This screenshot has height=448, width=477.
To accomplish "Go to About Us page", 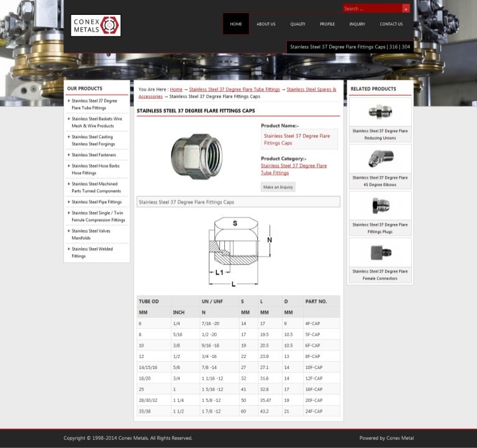I will coord(266,24).
